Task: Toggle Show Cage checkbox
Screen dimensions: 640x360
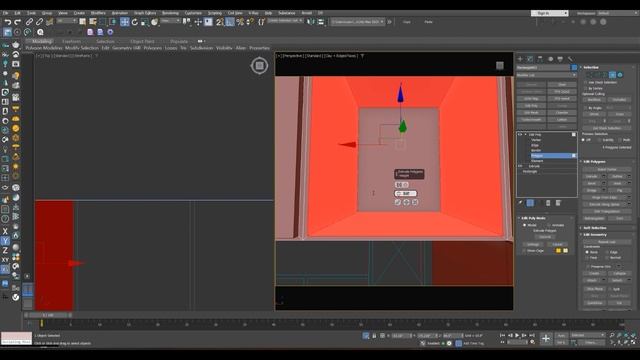Action: [524, 251]
